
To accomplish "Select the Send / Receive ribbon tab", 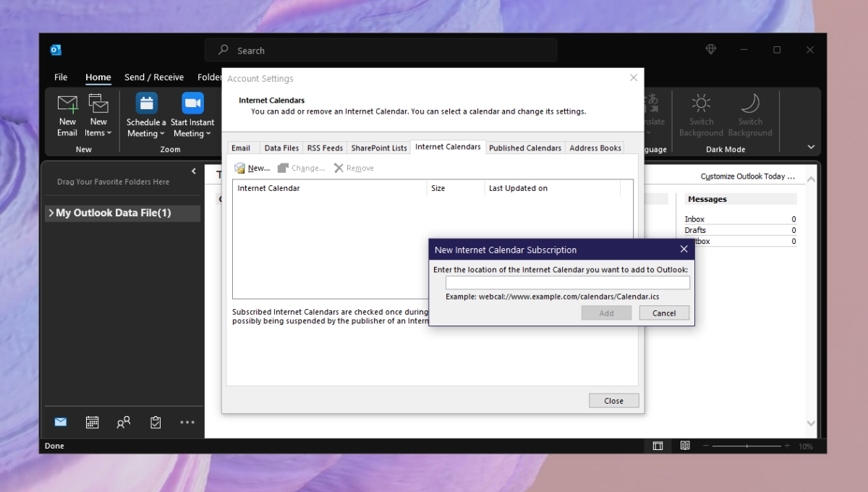I will point(154,77).
